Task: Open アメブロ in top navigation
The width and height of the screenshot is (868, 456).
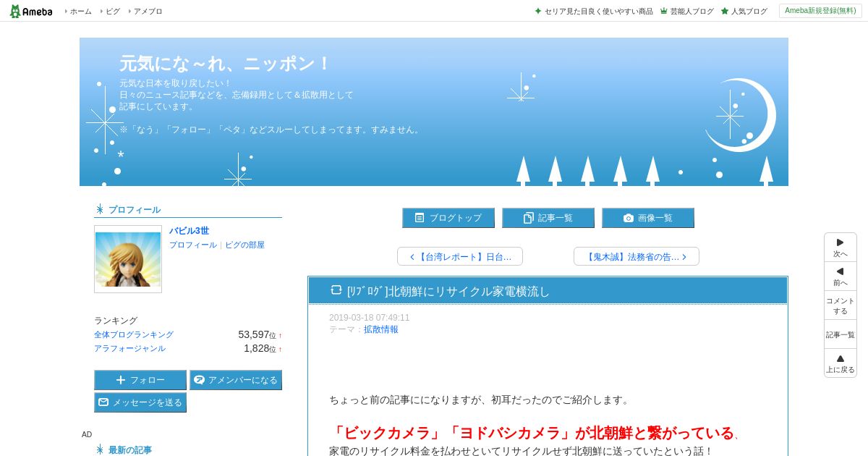Action: pyautogui.click(x=148, y=12)
